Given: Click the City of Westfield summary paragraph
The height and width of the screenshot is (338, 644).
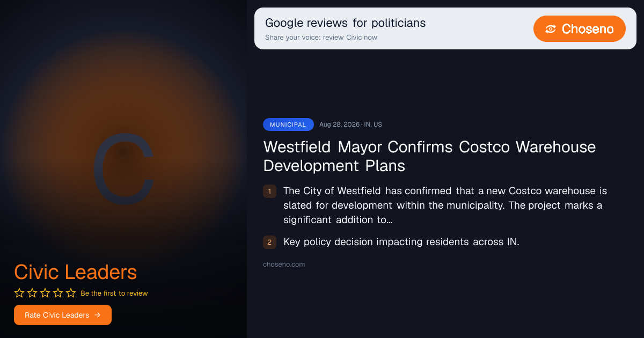Looking at the screenshot, I should [x=445, y=205].
